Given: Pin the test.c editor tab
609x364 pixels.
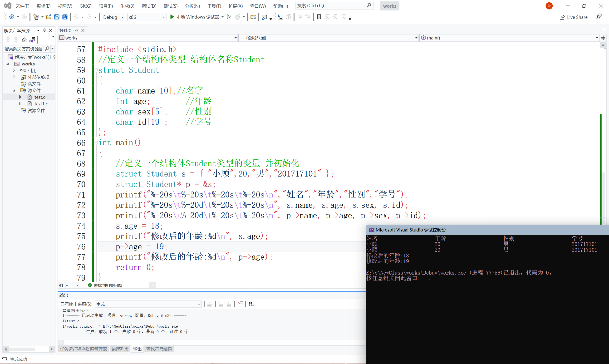Looking at the screenshot, I should pyautogui.click(x=76, y=30).
